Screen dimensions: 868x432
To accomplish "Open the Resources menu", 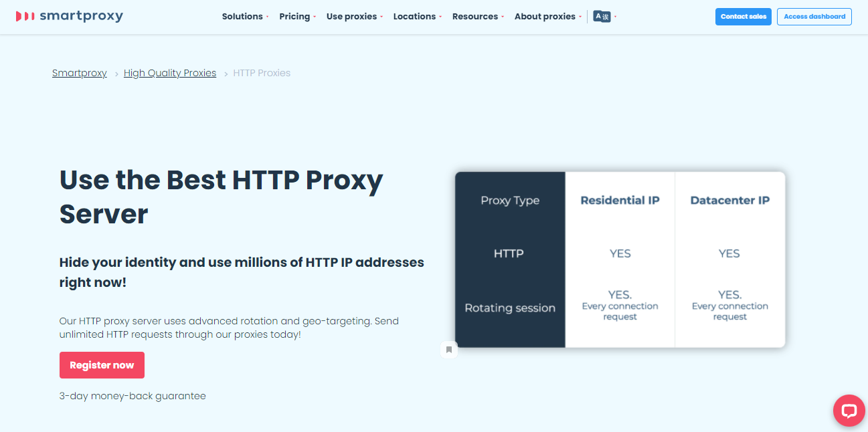I will [478, 17].
